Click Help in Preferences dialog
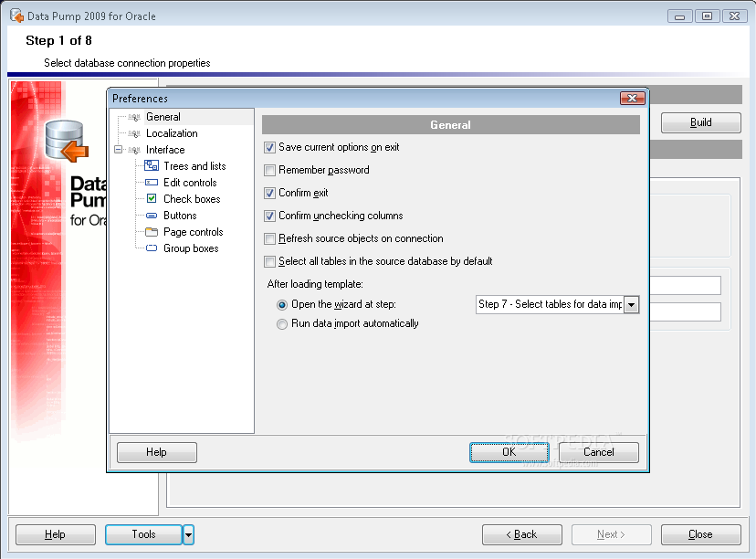This screenshot has height=559, width=756. click(x=157, y=452)
